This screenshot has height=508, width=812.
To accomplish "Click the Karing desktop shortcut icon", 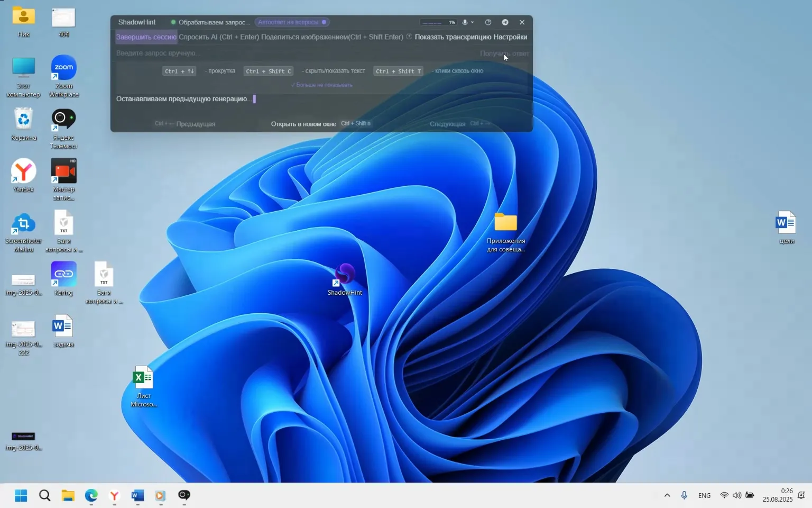I will [64, 275].
